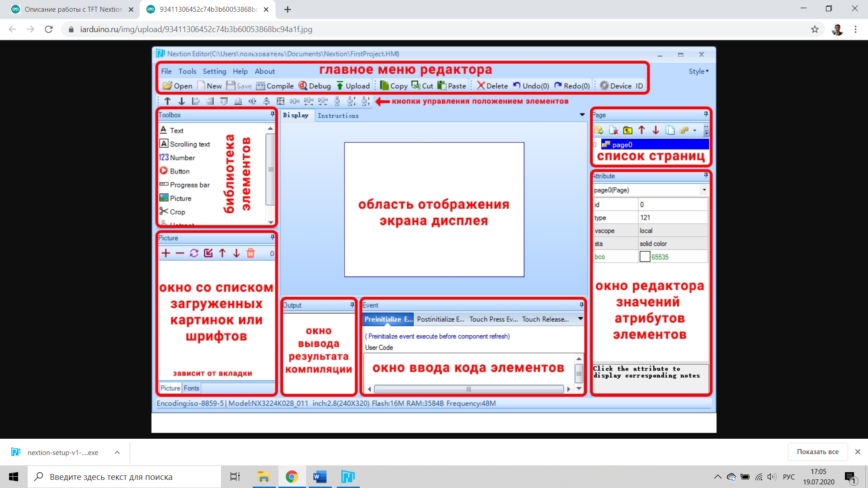Open the Tools menu
868x488 pixels.
click(x=187, y=71)
